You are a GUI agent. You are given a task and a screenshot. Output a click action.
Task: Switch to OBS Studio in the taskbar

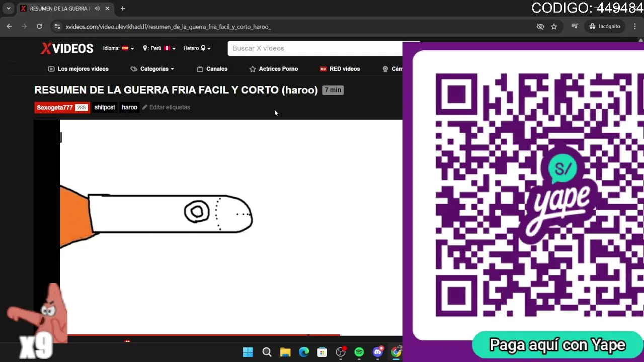341,352
